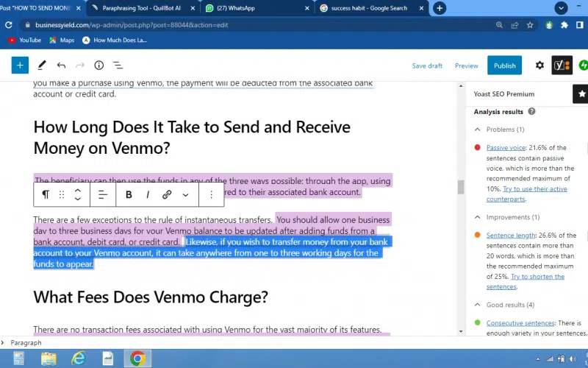The width and height of the screenshot is (588, 368).
Task: Change the paragraph block type
Action: pyautogui.click(x=45, y=195)
